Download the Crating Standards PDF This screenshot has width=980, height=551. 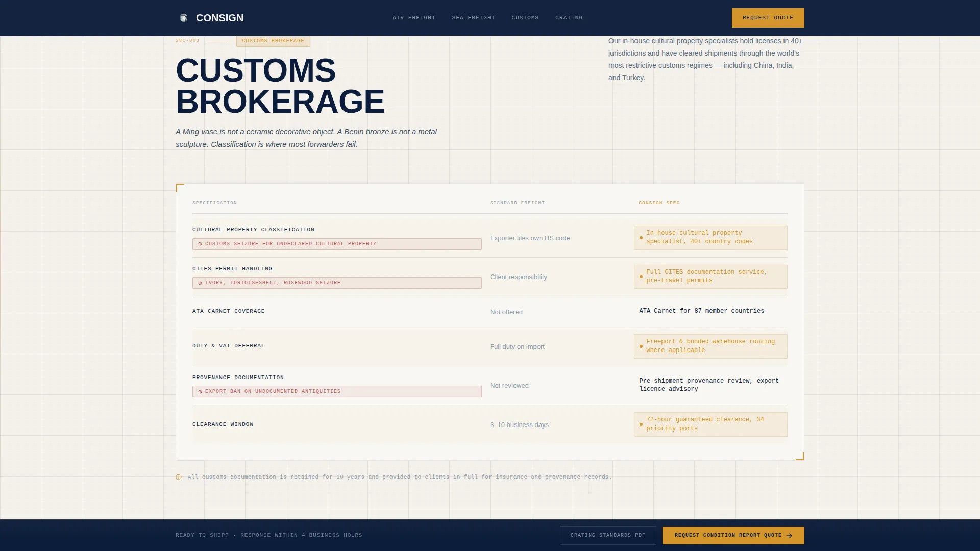[608, 536]
